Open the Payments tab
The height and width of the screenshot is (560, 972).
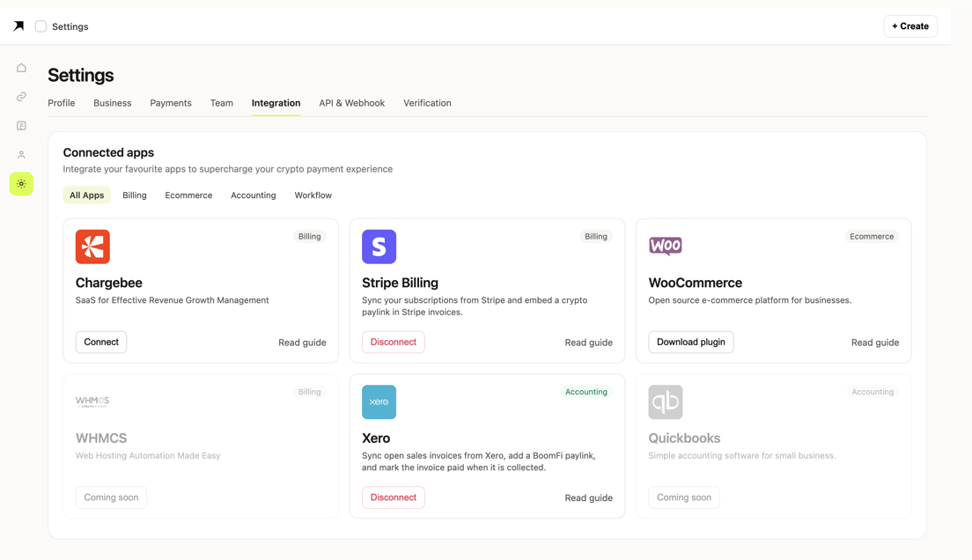point(171,103)
